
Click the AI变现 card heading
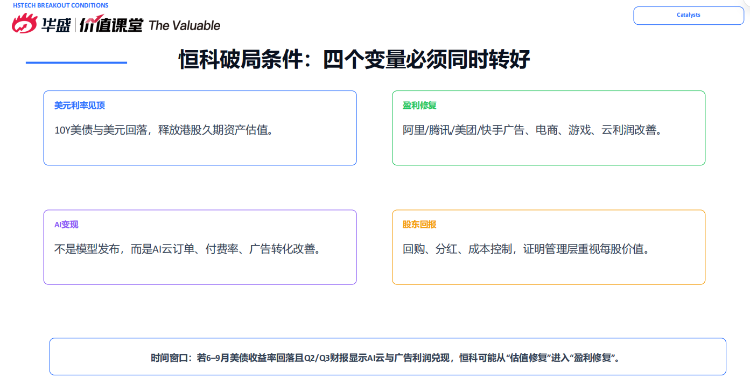66,224
